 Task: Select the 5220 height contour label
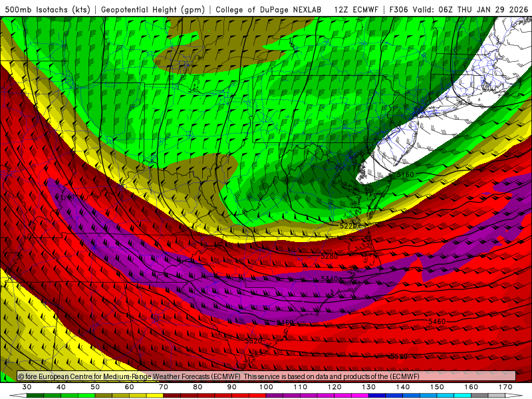click(x=349, y=226)
